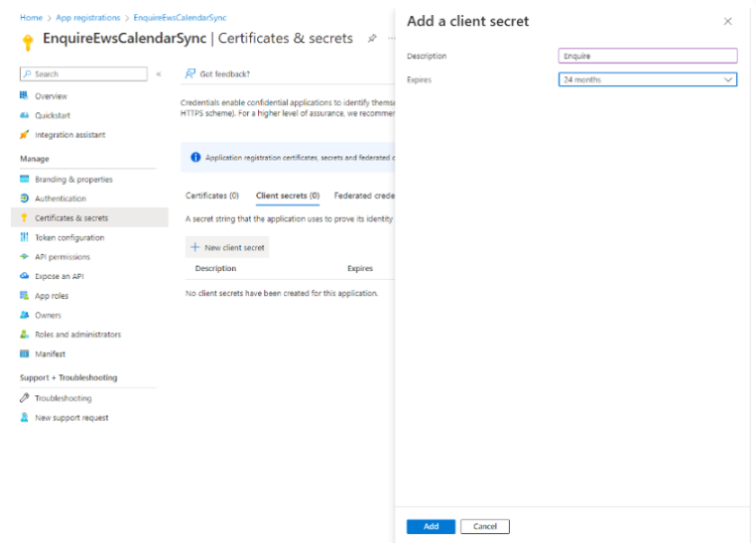The height and width of the screenshot is (545, 756).
Task: Click the blue information circle icon
Action: [x=195, y=157]
